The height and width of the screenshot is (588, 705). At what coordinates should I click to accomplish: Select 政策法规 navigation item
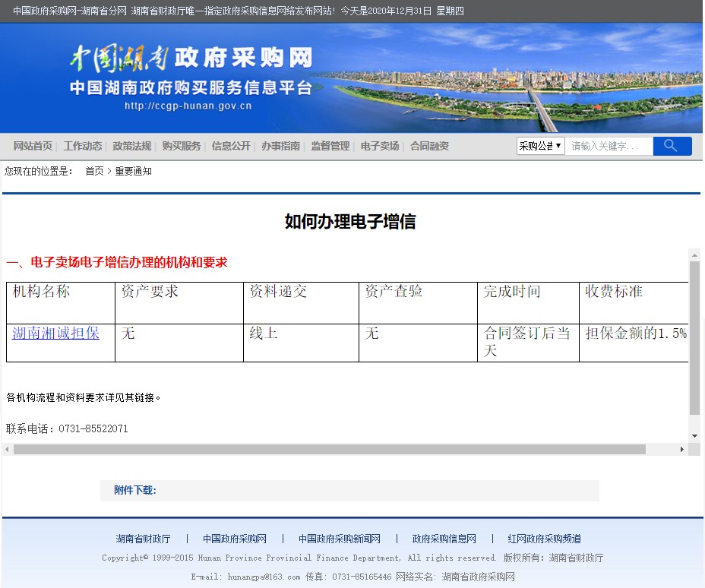tap(131, 146)
